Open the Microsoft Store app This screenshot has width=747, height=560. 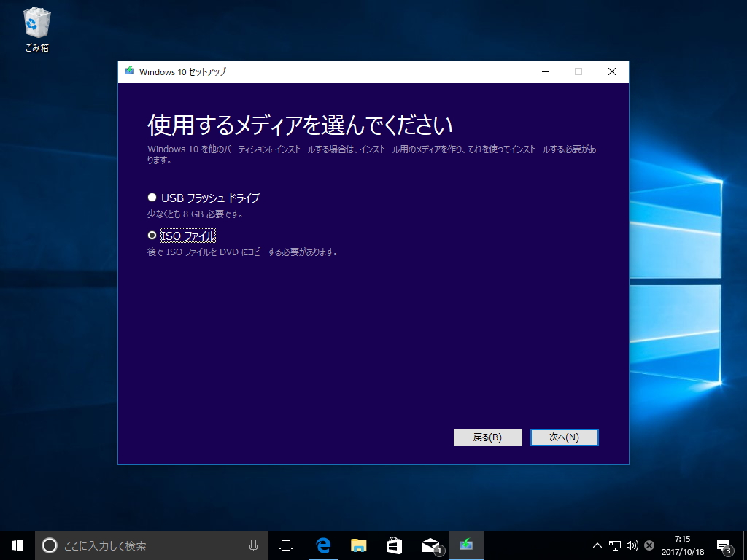(394, 545)
